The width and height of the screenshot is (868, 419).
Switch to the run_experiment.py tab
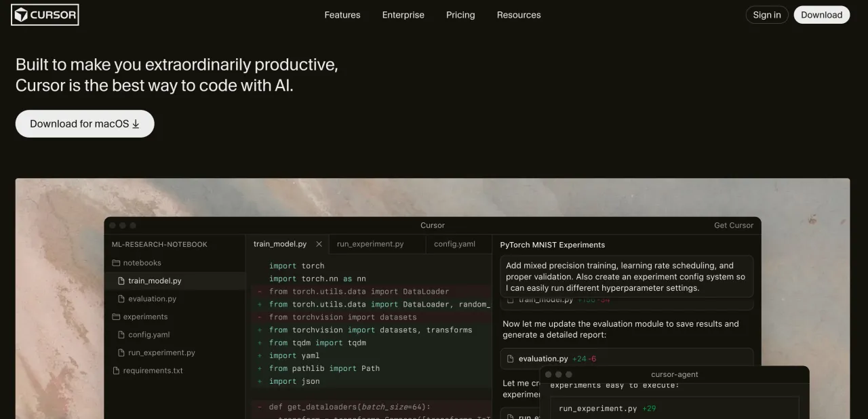(370, 244)
